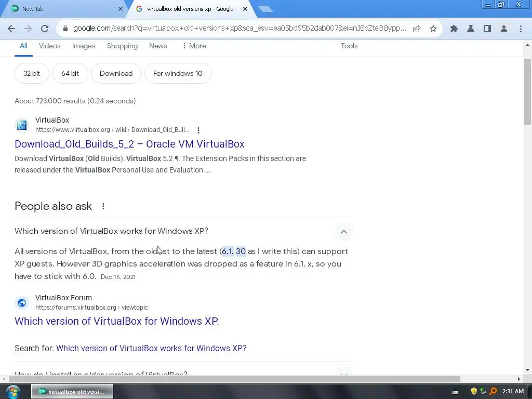Open the Chrome Labs flask icon

point(471,29)
